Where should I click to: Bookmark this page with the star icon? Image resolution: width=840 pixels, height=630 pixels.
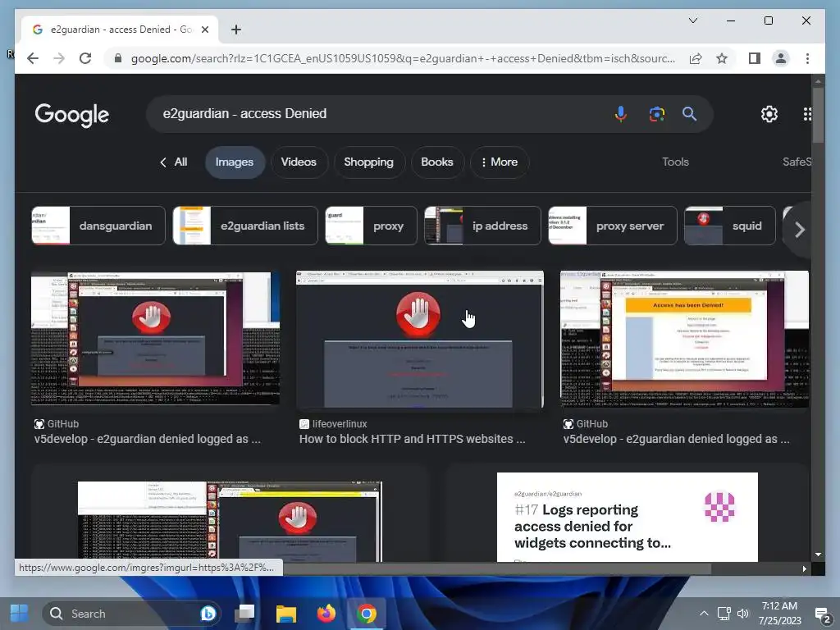pyautogui.click(x=722, y=58)
